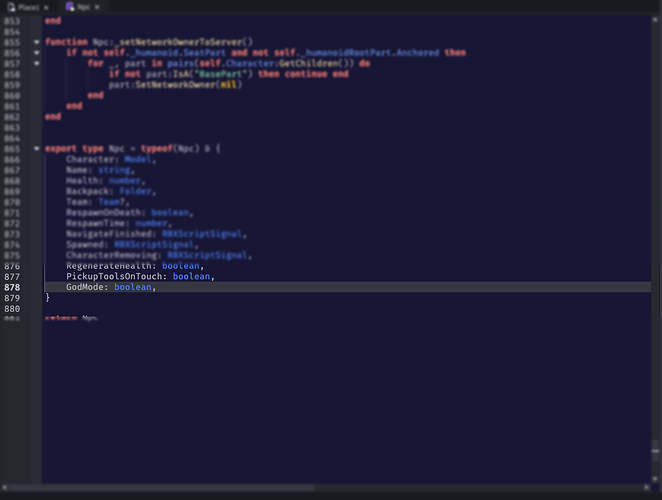
Task: Click 'SeatPart' on line 856
Action: click(x=204, y=53)
